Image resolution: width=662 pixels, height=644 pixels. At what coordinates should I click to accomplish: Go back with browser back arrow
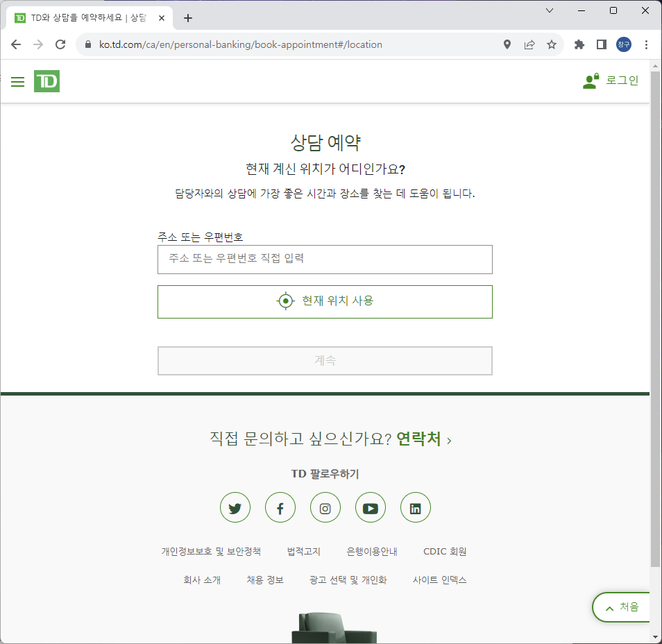[16, 44]
